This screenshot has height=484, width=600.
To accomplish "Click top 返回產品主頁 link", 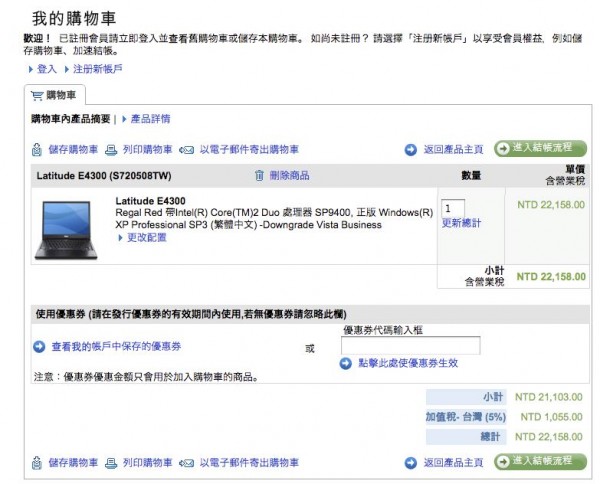I will (x=453, y=150).
